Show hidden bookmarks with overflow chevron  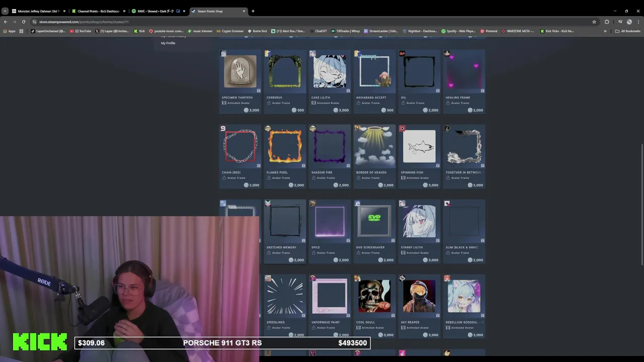pyautogui.click(x=605, y=31)
